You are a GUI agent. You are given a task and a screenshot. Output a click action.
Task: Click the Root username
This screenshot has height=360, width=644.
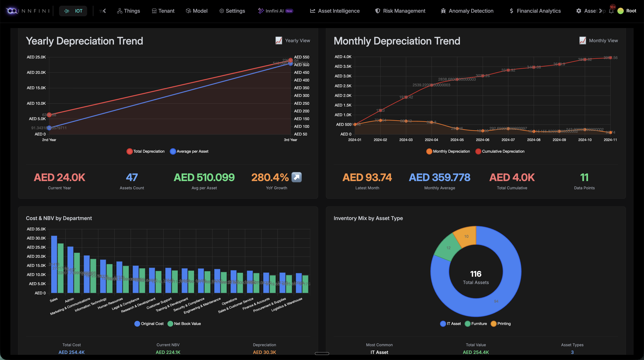[x=631, y=11]
